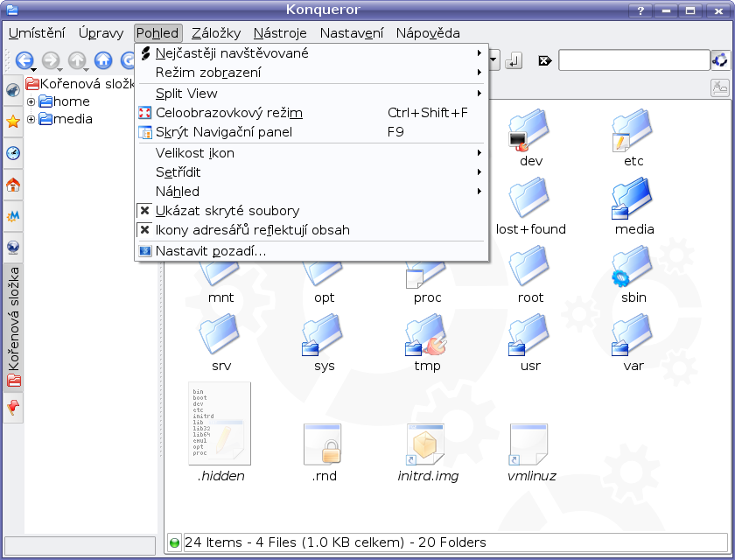The width and height of the screenshot is (735, 560).
Task: Select the vmlinuz file icon
Action: (x=528, y=444)
